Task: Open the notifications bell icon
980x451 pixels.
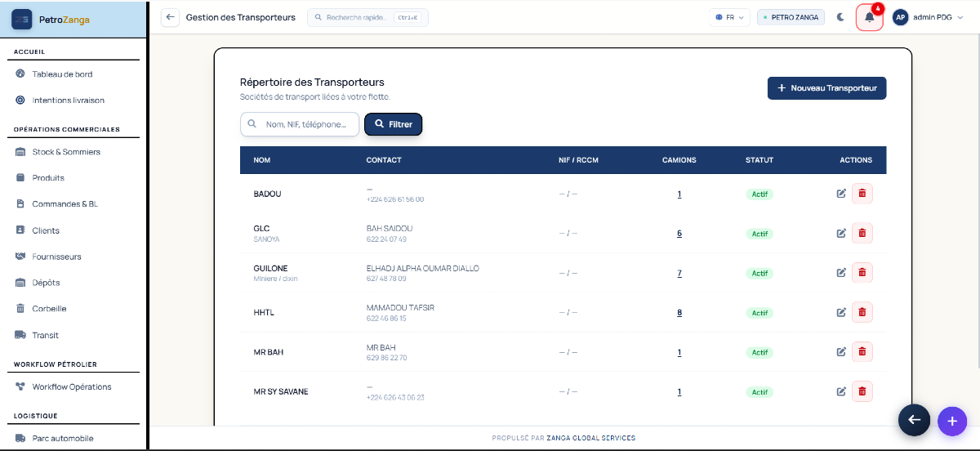Action: 870,17
